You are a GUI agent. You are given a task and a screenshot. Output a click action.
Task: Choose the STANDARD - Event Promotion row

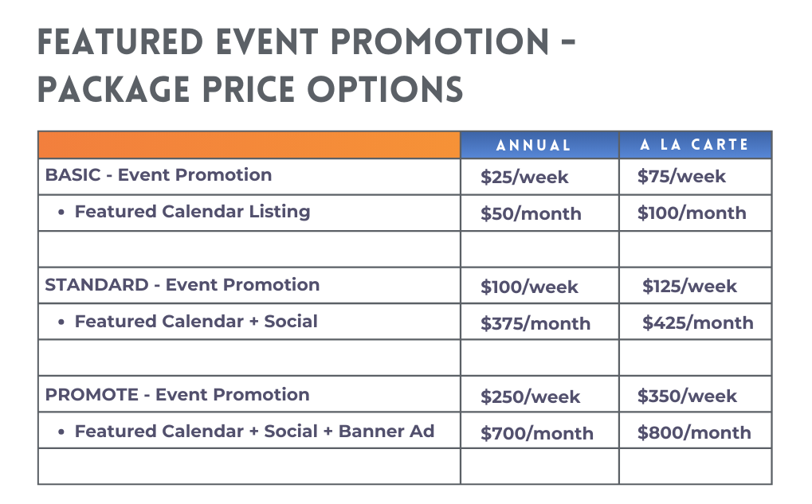click(x=182, y=285)
